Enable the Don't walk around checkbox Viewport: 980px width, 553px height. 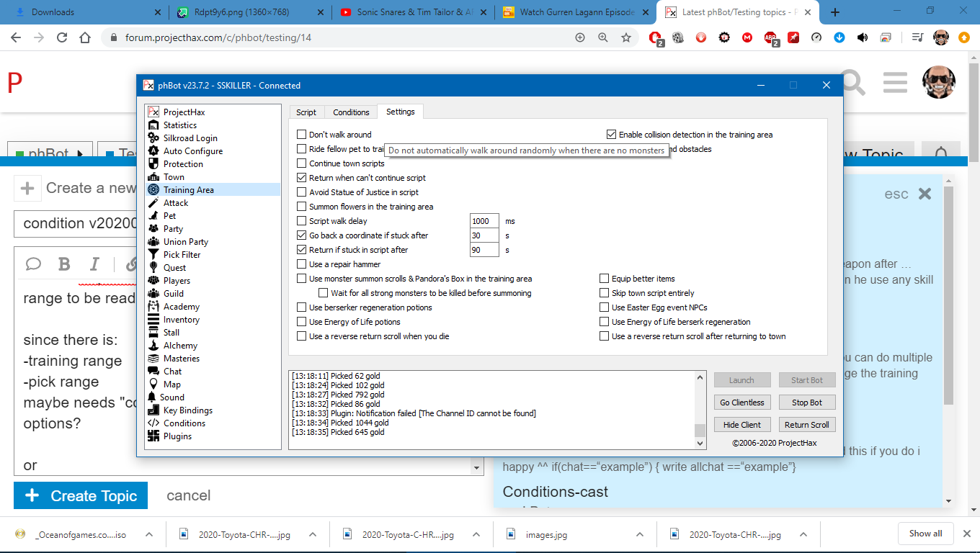point(302,135)
